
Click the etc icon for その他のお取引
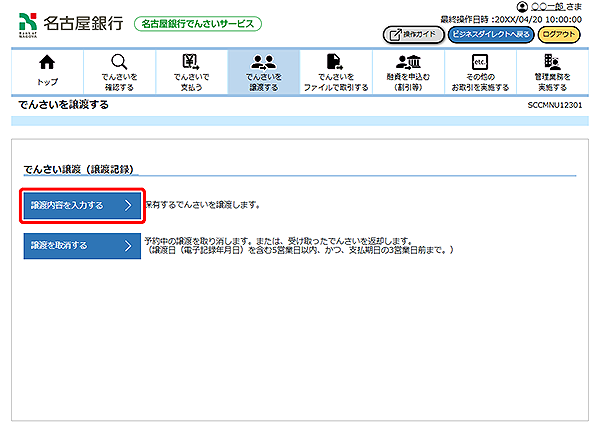pos(479,63)
